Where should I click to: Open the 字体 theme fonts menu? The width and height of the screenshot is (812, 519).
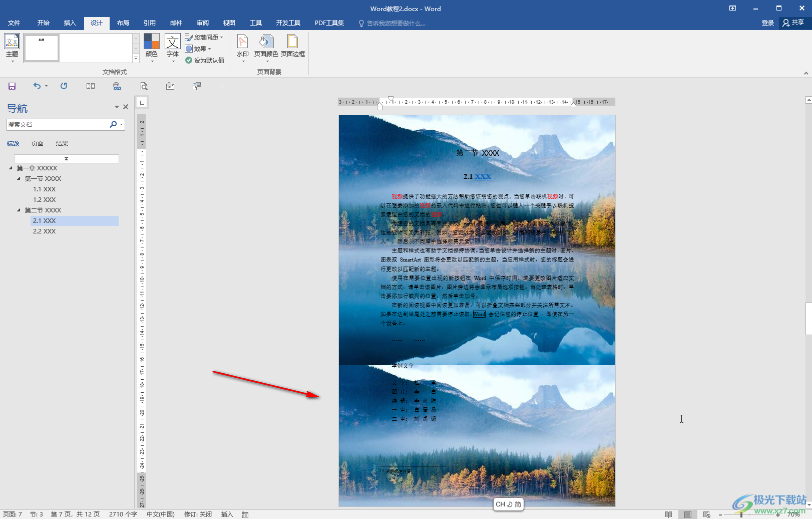pos(173,48)
